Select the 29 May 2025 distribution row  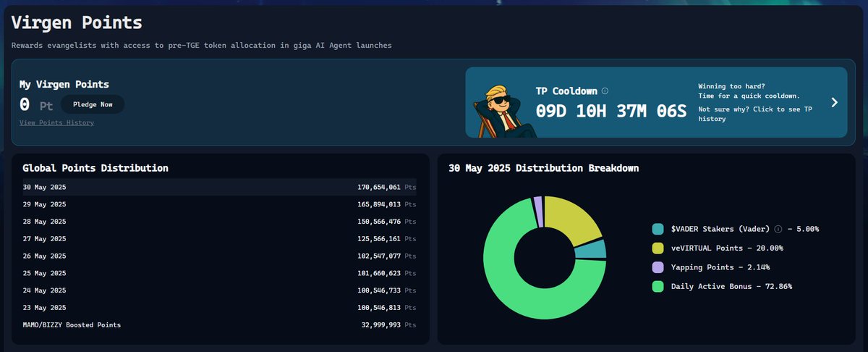click(220, 204)
